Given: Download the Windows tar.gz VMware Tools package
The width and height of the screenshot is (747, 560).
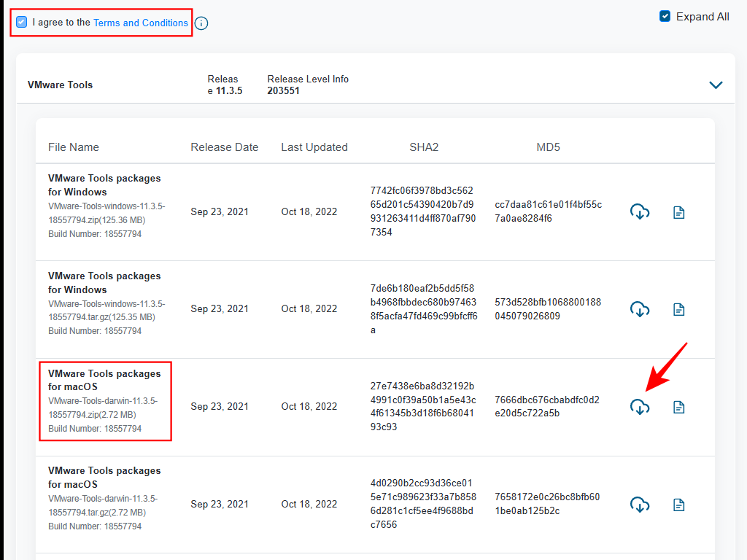Looking at the screenshot, I should tap(640, 309).
